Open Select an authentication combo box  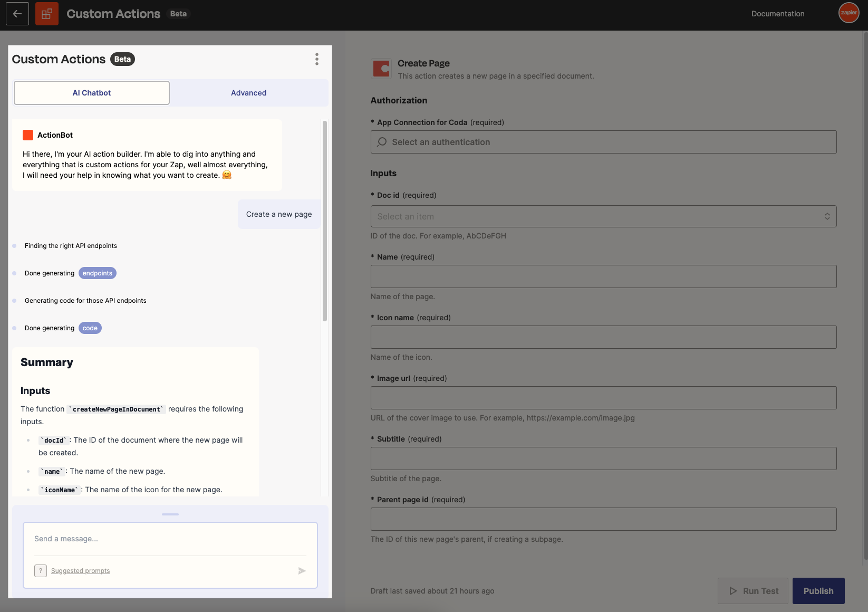(603, 142)
